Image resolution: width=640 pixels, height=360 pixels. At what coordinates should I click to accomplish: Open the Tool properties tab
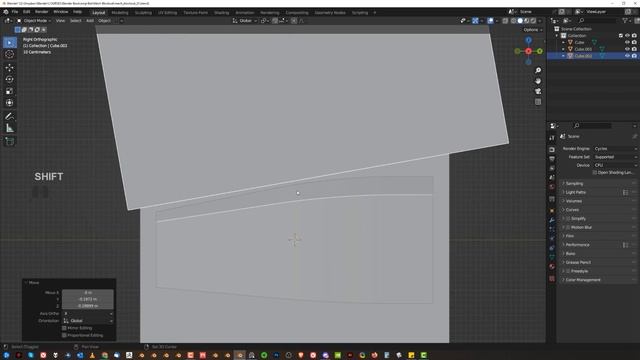pyautogui.click(x=552, y=138)
